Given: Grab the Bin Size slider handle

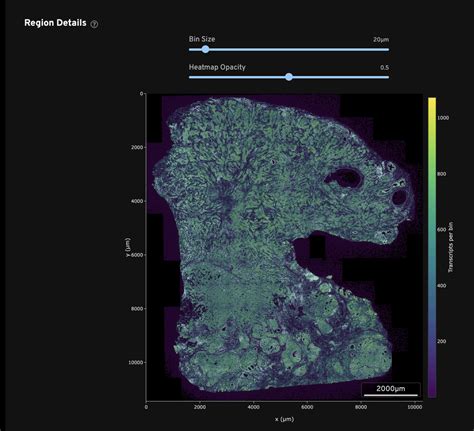Looking at the screenshot, I should (x=206, y=49).
